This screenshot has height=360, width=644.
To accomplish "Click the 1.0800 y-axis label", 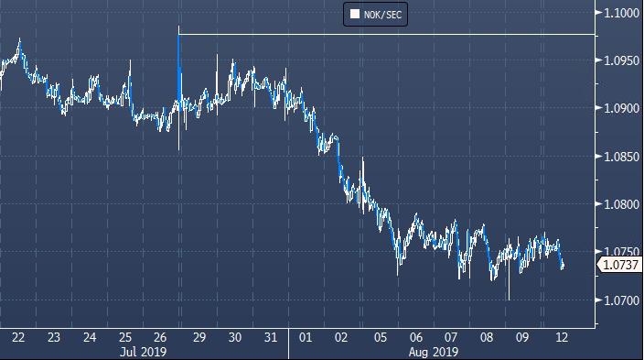I will (x=622, y=204).
